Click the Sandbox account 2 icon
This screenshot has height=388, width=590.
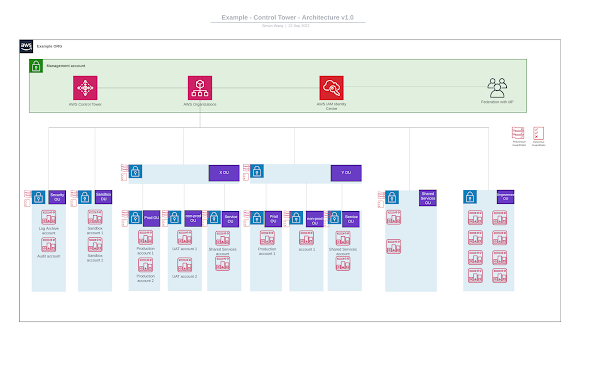tap(95, 245)
